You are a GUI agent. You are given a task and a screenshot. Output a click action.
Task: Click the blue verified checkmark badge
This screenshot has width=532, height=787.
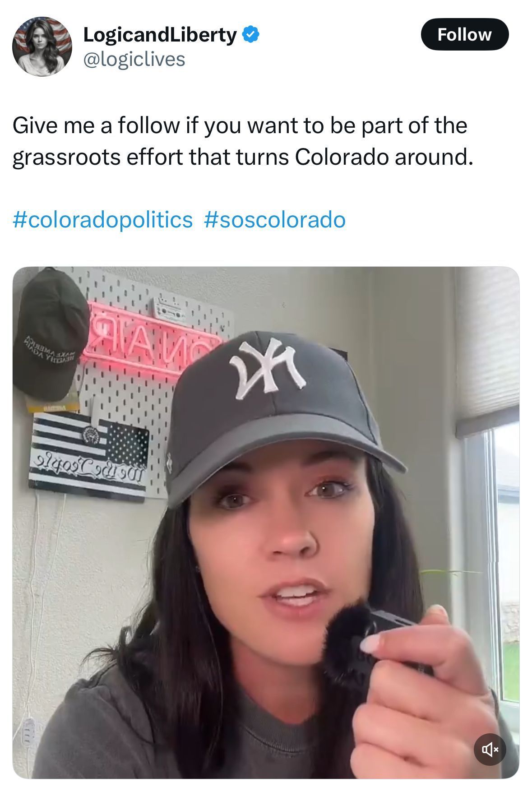click(x=250, y=34)
